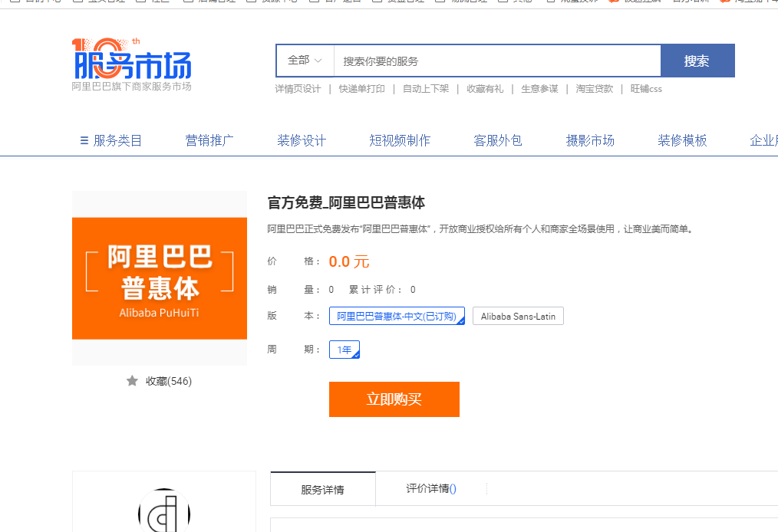Select version 阿里巴巴普惠体-中文(已订购)
Image resolution: width=778 pixels, height=532 pixels.
pos(397,317)
